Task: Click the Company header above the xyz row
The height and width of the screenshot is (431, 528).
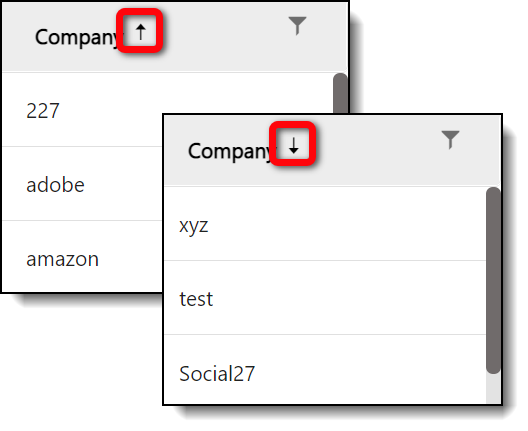Action: [231, 151]
